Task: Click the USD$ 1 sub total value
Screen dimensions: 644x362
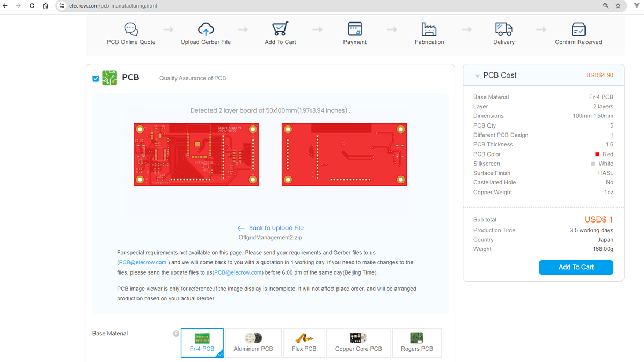Action: pyautogui.click(x=599, y=219)
